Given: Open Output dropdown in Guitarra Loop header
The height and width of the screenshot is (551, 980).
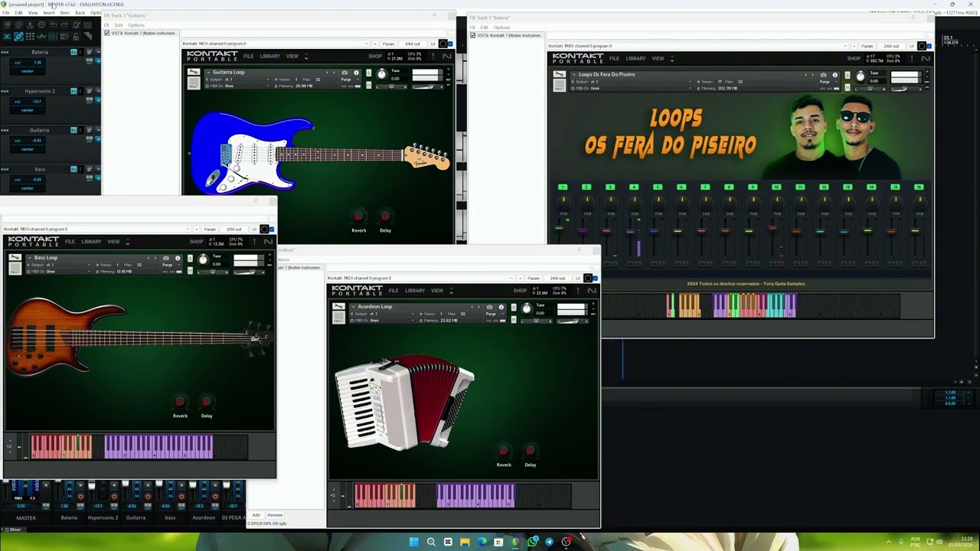Looking at the screenshot, I should tap(237, 80).
